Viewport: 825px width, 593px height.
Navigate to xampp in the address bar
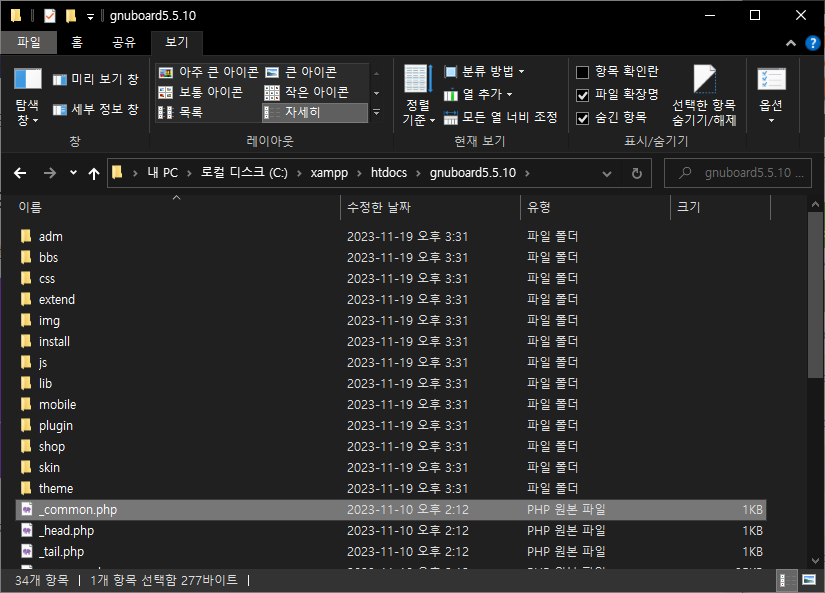click(x=329, y=173)
